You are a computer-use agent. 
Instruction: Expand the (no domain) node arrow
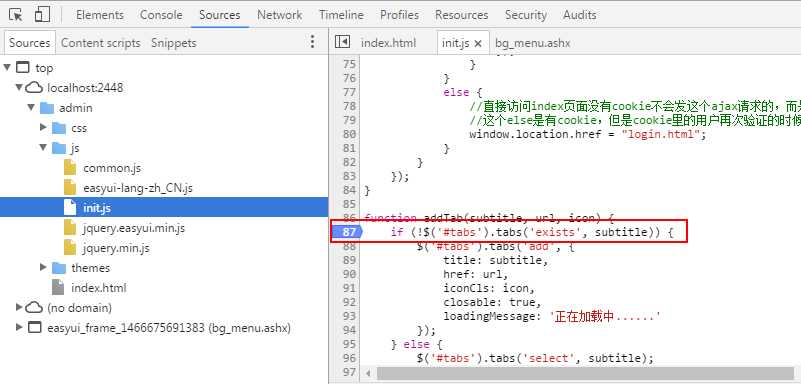pos(19,307)
